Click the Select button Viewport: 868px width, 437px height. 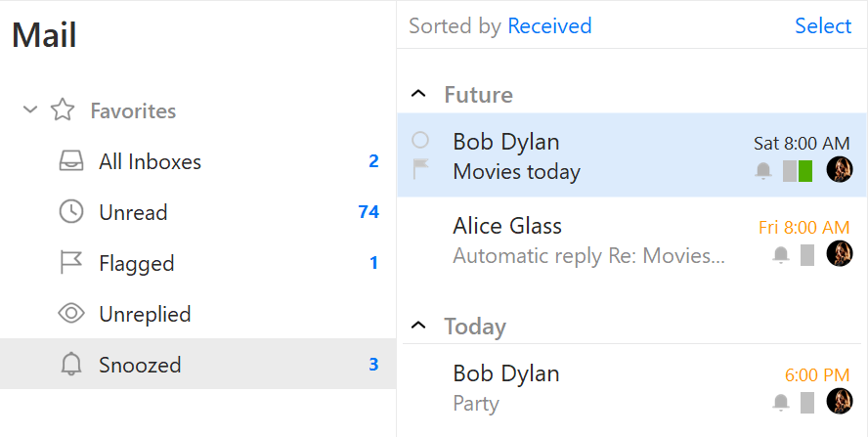[823, 25]
